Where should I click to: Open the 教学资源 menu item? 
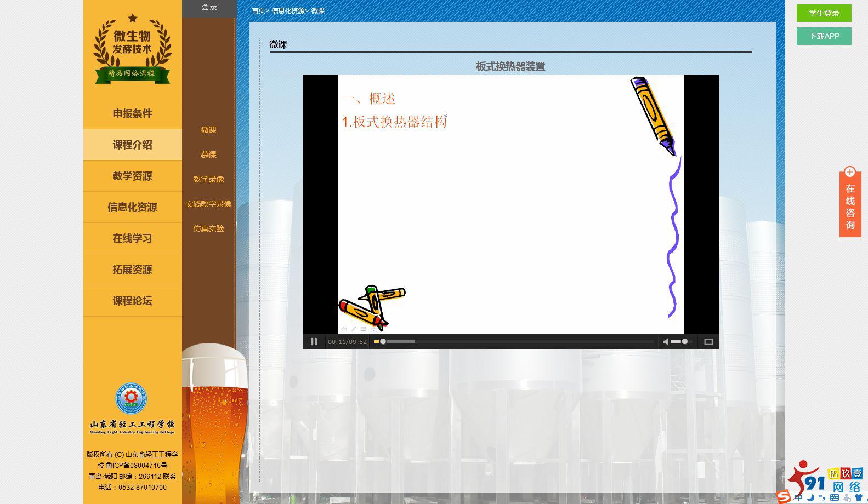click(132, 176)
